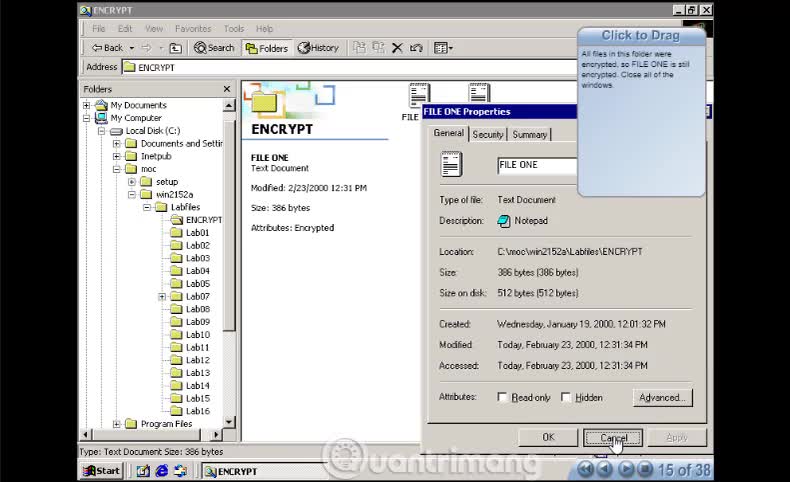The image size is (790, 482).
Task: Select the Lab16 folder in tree
Action: pyautogui.click(x=198, y=411)
